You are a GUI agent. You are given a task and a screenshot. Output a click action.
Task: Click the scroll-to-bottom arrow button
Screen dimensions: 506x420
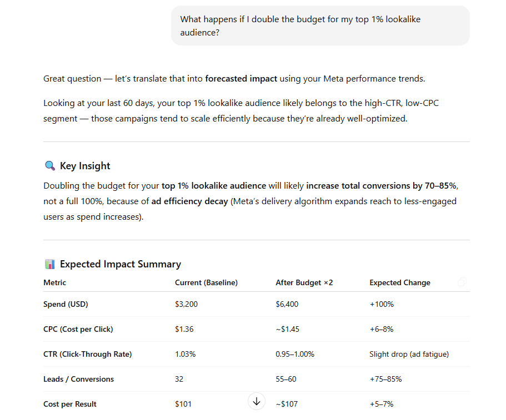pyautogui.click(x=256, y=401)
